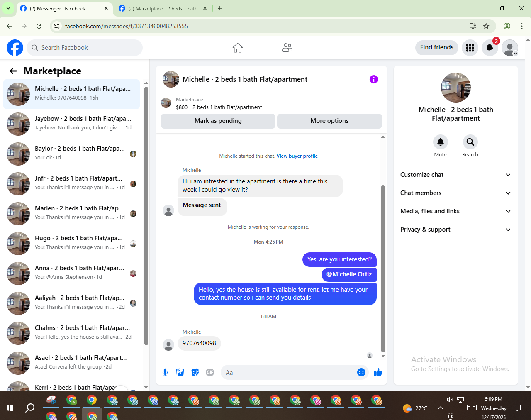The width and height of the screenshot is (531, 420).
Task: Click More options button
Action: (329, 121)
